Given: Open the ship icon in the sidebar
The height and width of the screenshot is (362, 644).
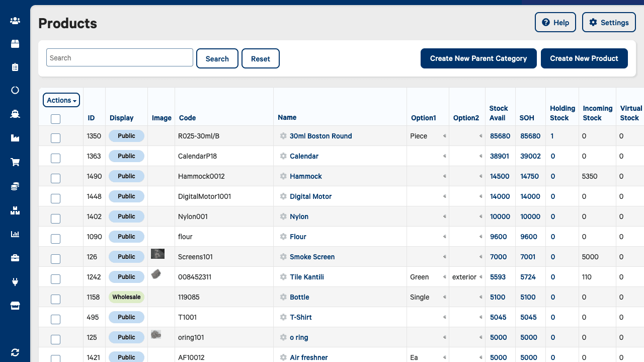Looking at the screenshot, I should 15,114.
